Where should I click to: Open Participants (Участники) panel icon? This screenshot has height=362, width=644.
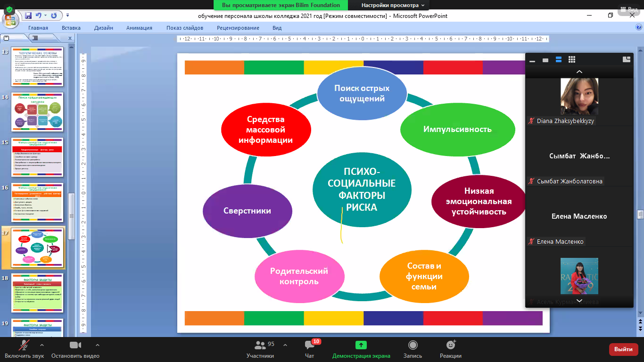point(260,346)
